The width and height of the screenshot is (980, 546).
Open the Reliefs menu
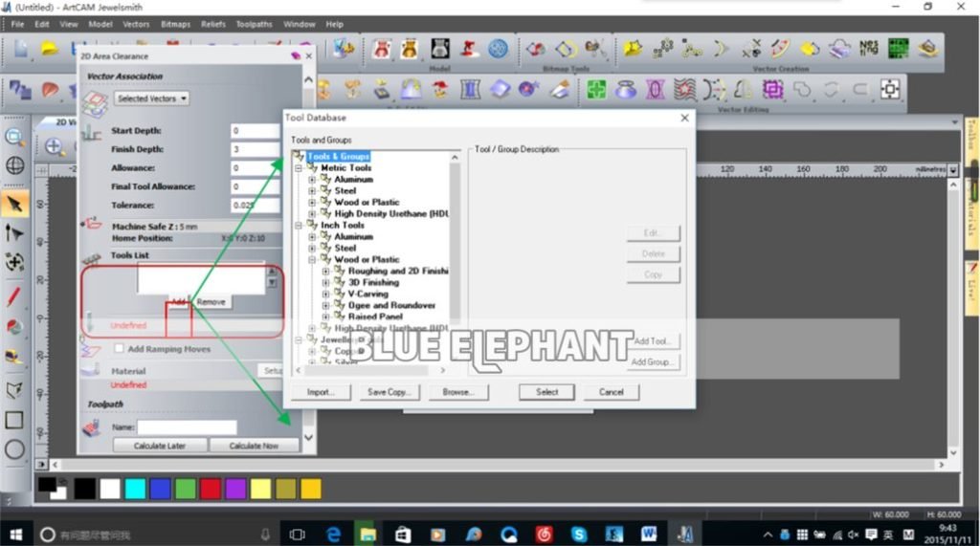(213, 24)
